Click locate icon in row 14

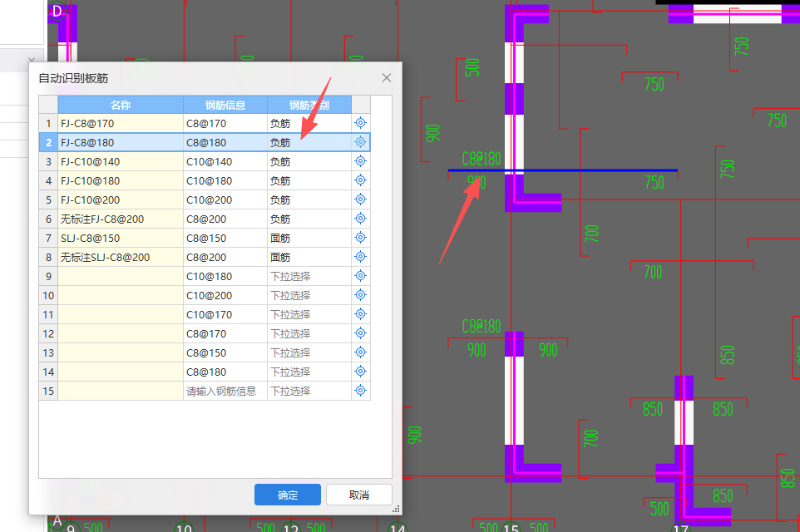click(x=360, y=372)
